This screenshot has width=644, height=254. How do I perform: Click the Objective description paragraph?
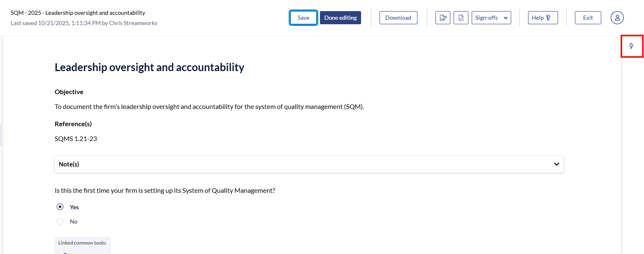click(x=209, y=107)
